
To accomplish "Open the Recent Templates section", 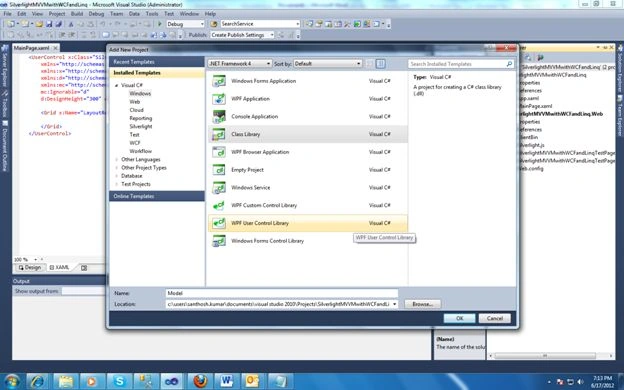I will [x=157, y=62].
